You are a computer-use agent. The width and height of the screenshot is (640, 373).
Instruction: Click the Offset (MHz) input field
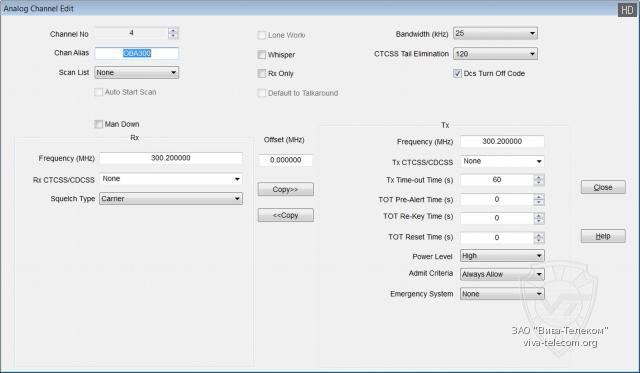click(286, 160)
